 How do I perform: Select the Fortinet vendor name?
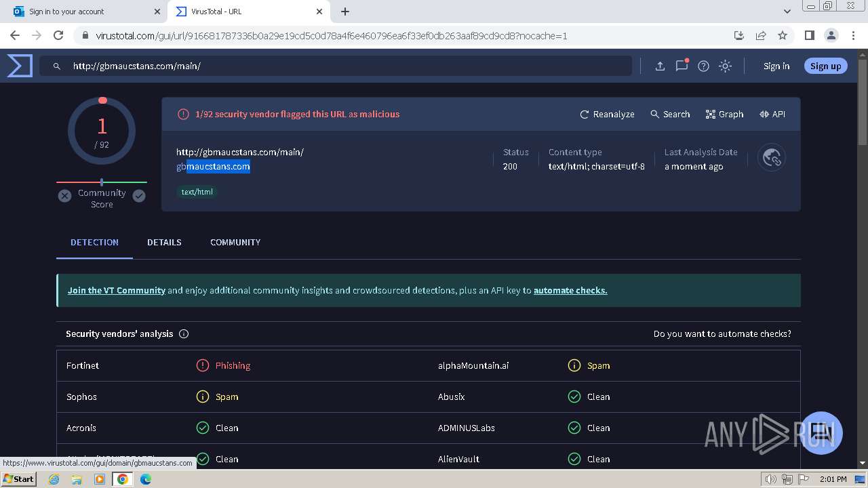[x=83, y=365]
